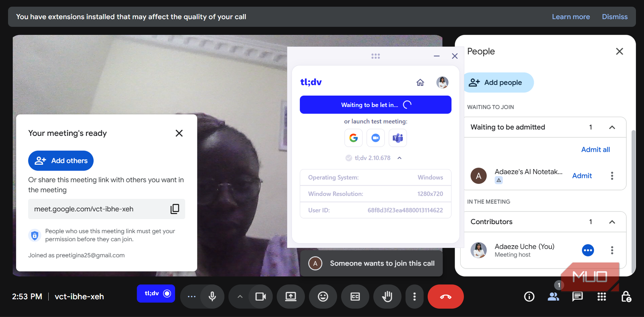Click Adaeze Uche's profile photo in People

click(479, 250)
